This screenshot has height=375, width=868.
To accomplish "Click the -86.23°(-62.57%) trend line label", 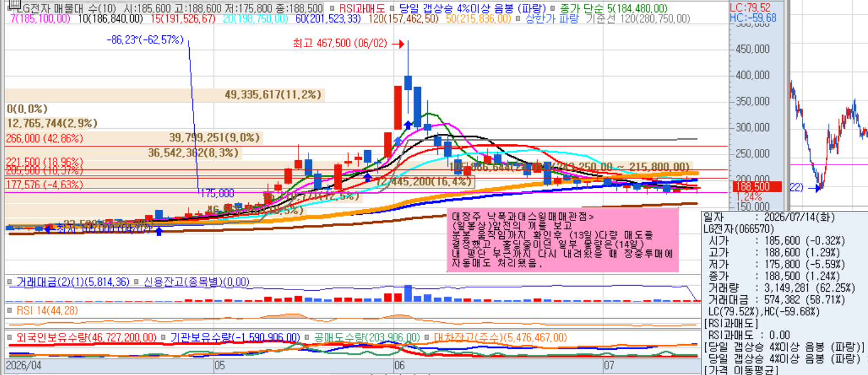I will click(x=145, y=40).
